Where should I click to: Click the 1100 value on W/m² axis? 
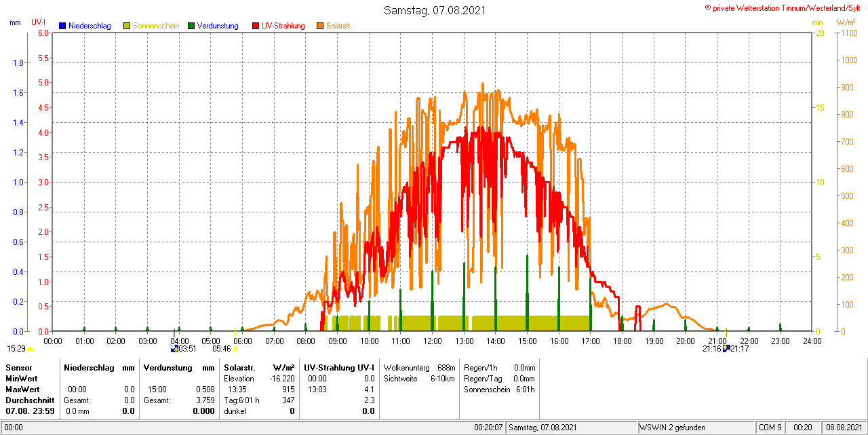click(848, 33)
